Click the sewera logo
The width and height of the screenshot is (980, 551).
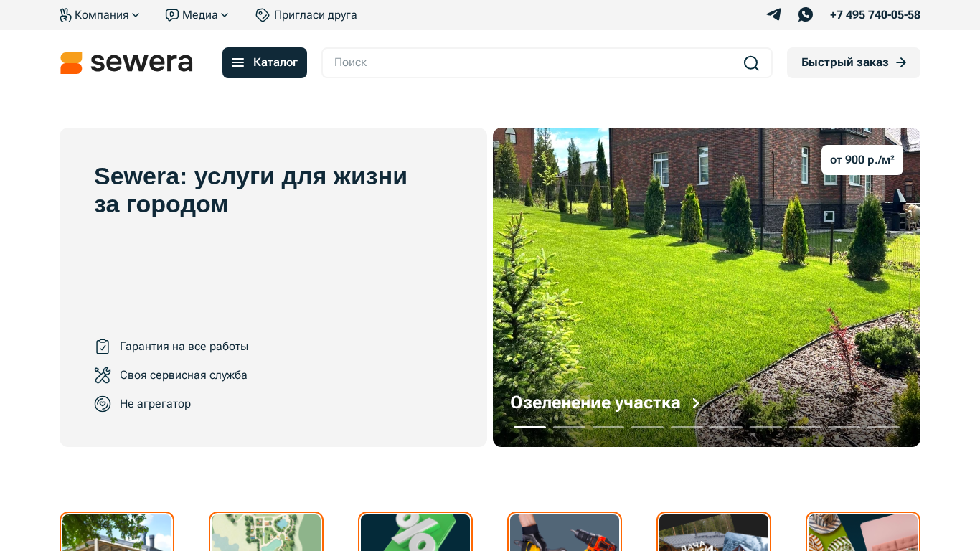126,63
